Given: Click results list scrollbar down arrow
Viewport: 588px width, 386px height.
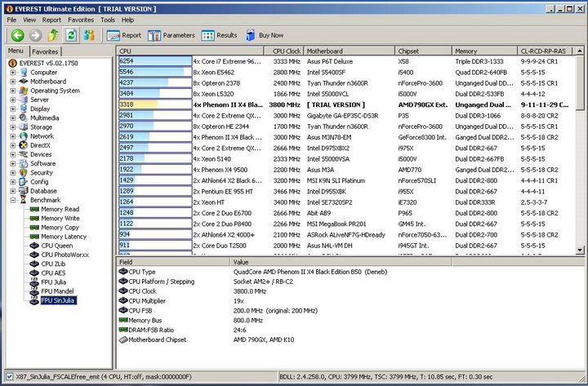Looking at the screenshot, I should pos(580,250).
